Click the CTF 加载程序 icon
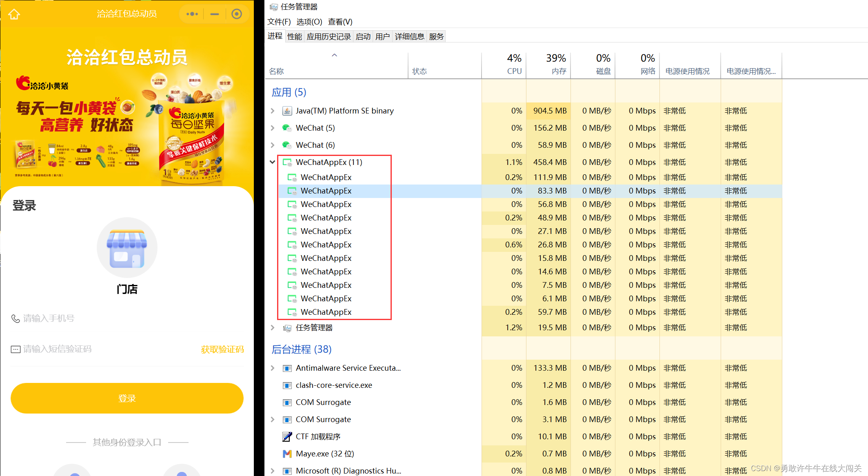Image resolution: width=868 pixels, height=476 pixels. pyautogui.click(x=287, y=437)
